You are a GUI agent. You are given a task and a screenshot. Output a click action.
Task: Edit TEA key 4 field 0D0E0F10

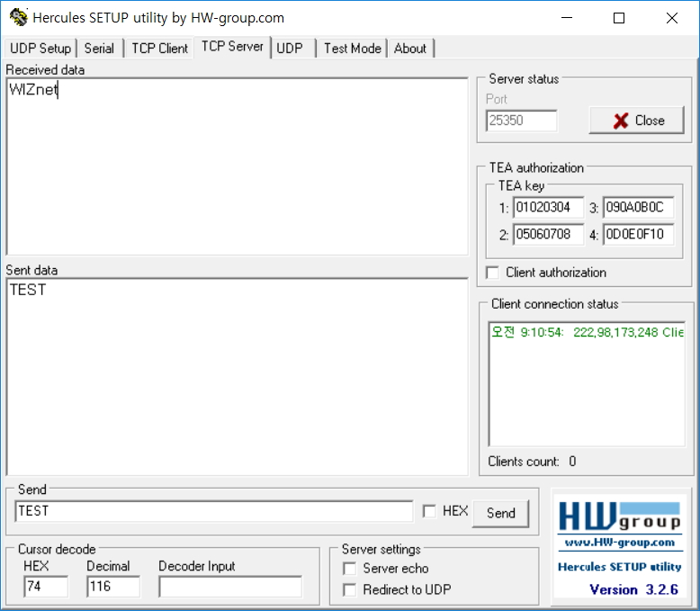[x=638, y=234]
